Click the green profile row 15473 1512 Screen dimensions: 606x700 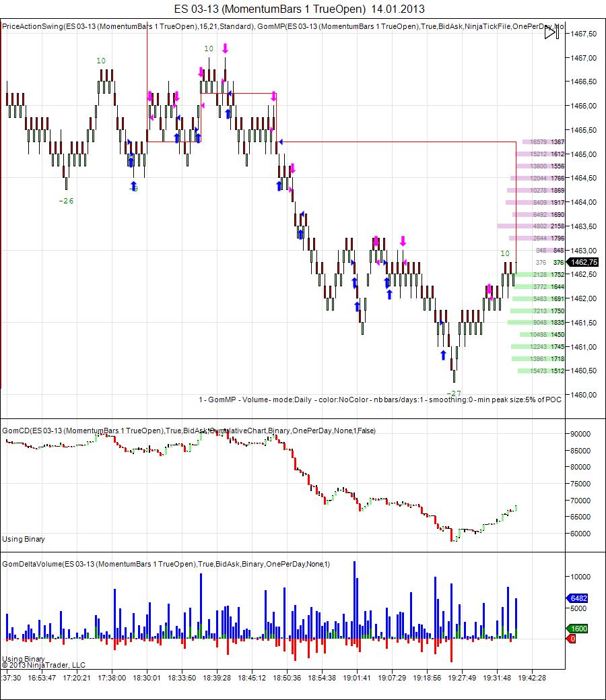coord(541,371)
